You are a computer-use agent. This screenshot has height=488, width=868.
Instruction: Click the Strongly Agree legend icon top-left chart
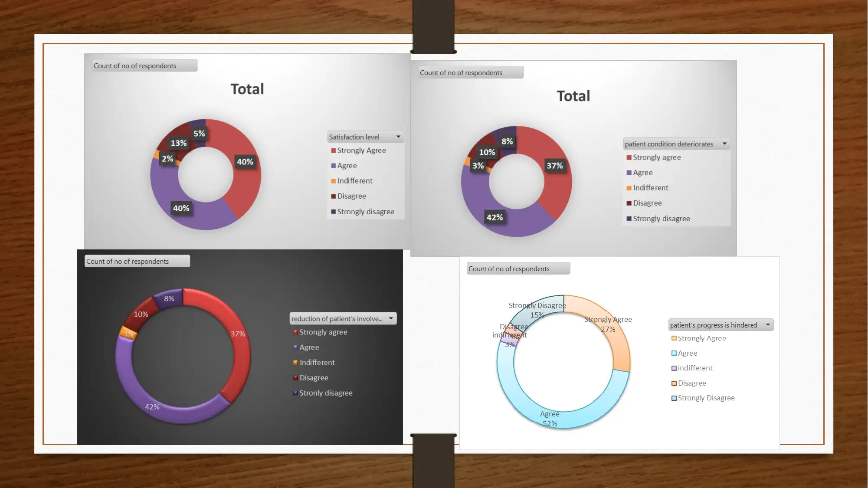click(332, 150)
